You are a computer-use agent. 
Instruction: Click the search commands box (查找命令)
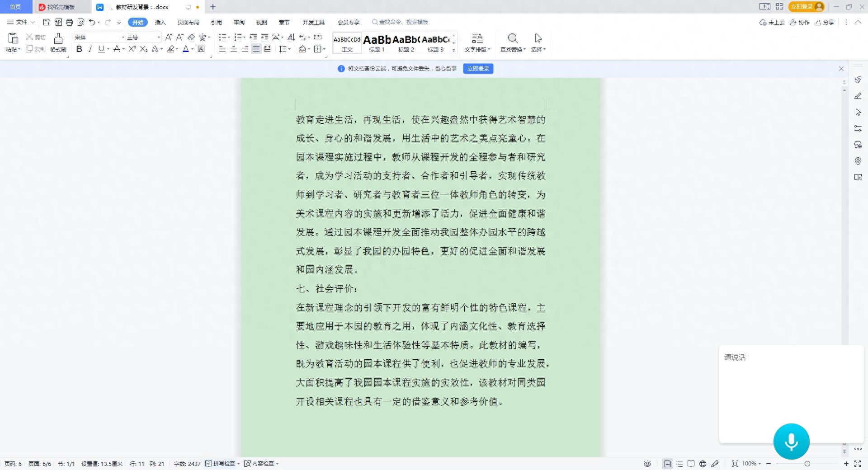coord(400,22)
